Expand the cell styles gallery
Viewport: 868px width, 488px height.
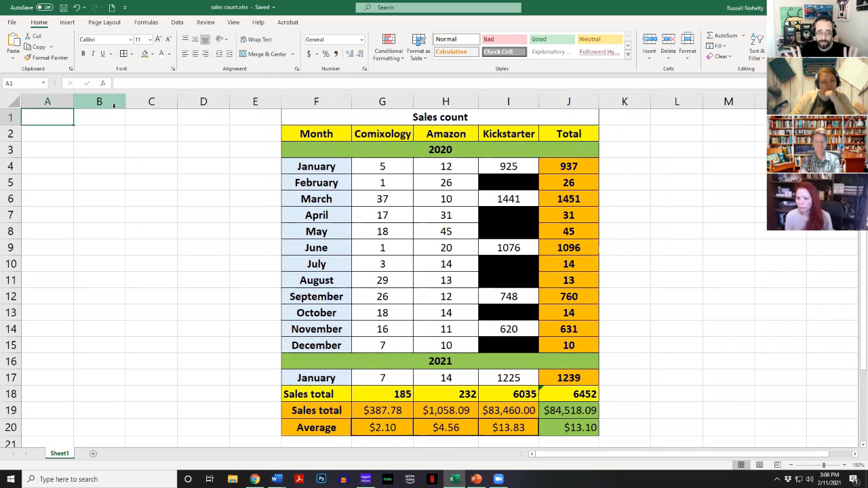point(628,54)
